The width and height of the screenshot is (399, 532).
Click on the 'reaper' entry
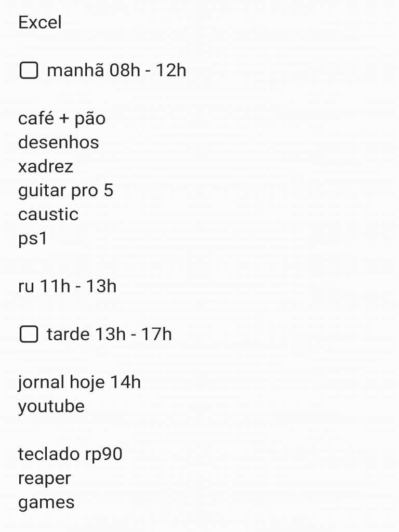(45, 479)
